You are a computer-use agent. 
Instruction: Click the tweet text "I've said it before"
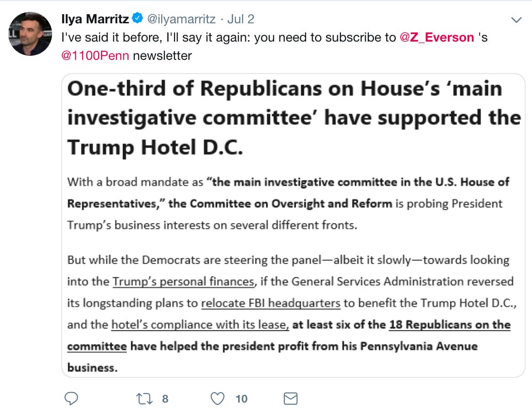[x=112, y=37]
